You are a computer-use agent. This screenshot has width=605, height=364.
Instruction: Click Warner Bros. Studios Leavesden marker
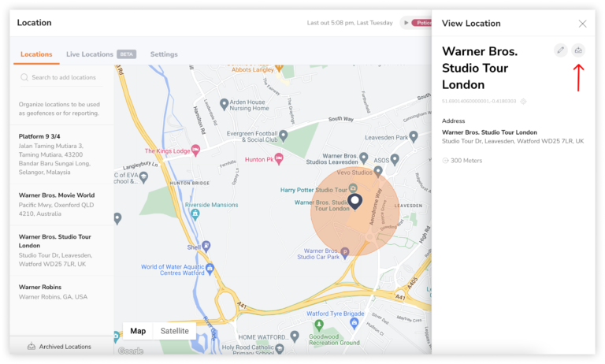click(363, 158)
